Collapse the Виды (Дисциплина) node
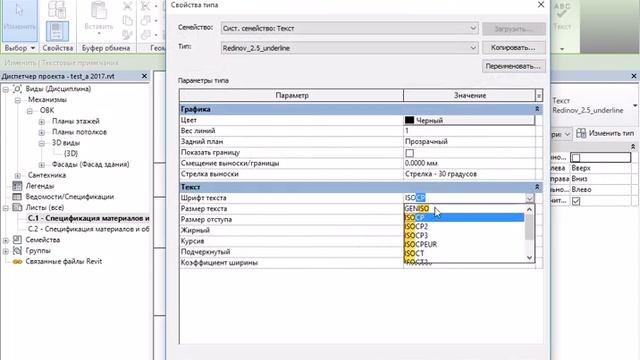The image size is (640, 360). [6, 89]
